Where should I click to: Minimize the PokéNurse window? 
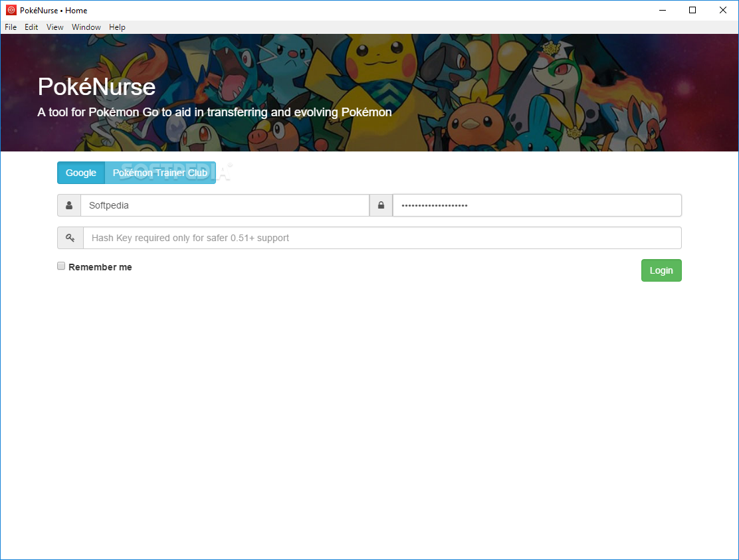[x=663, y=10]
